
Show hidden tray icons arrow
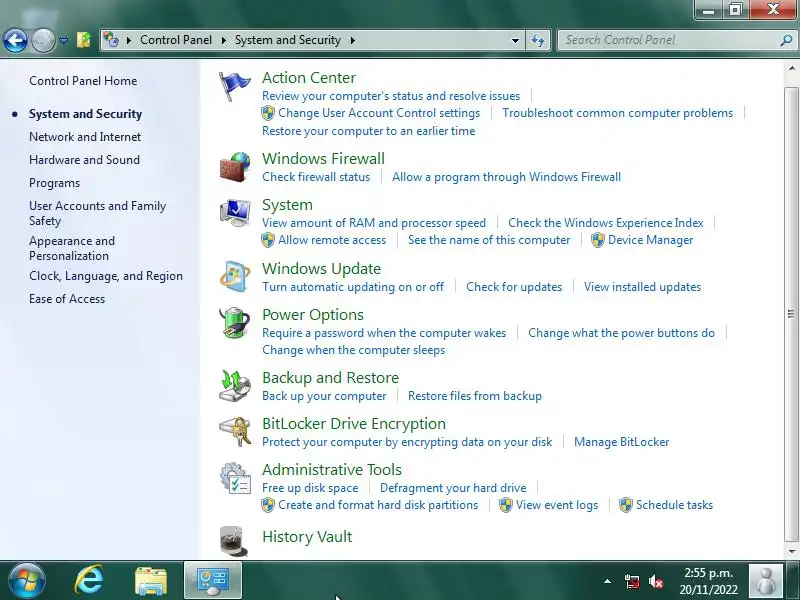(607, 581)
